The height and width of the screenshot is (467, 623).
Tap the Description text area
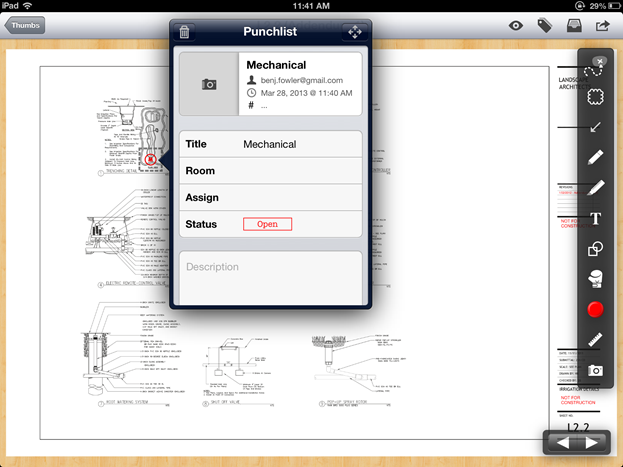(271, 278)
